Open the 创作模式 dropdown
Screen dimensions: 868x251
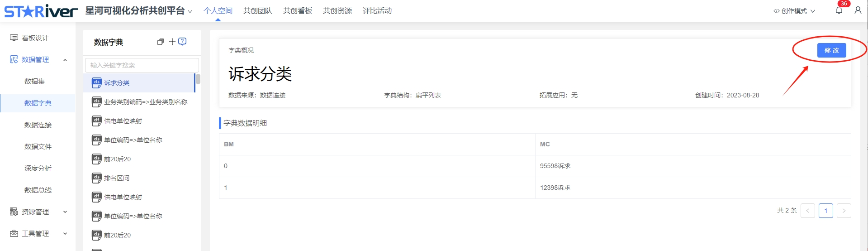click(794, 11)
